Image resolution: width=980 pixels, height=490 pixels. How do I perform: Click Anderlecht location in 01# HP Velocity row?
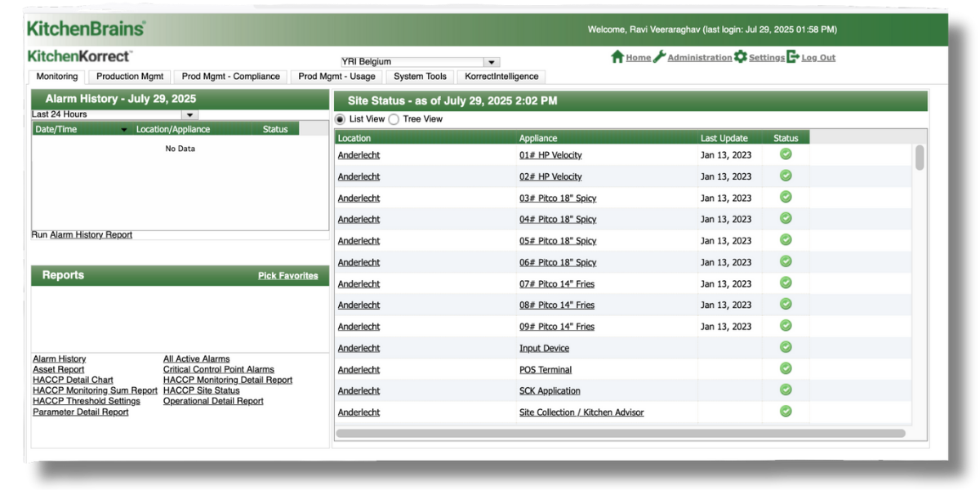point(359,155)
